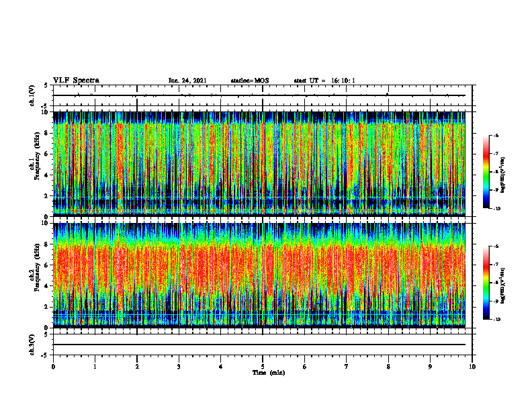Click time axis tick label "2"
The image size is (532, 411).
click(137, 367)
